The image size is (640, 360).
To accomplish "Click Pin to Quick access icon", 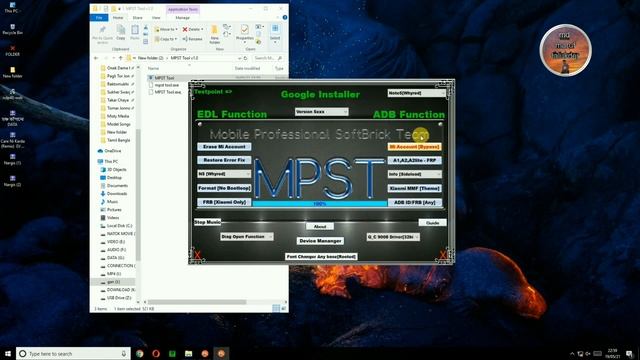I will click(x=102, y=34).
